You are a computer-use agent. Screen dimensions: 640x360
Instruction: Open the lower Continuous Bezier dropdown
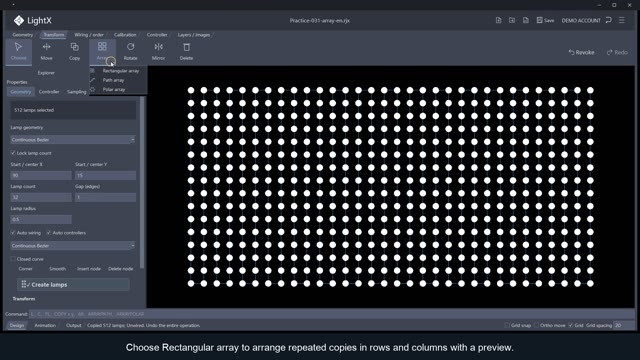tap(73, 246)
